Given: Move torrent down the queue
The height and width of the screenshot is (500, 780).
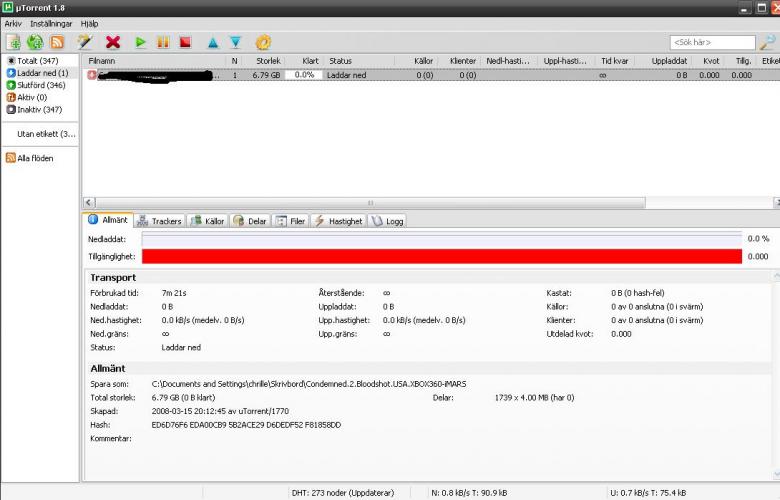Looking at the screenshot, I should 235,42.
